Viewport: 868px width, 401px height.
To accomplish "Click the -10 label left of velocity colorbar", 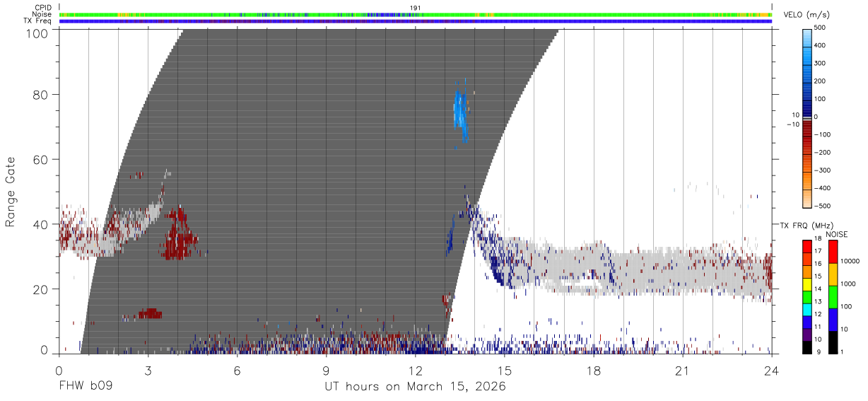I will 792,124.
